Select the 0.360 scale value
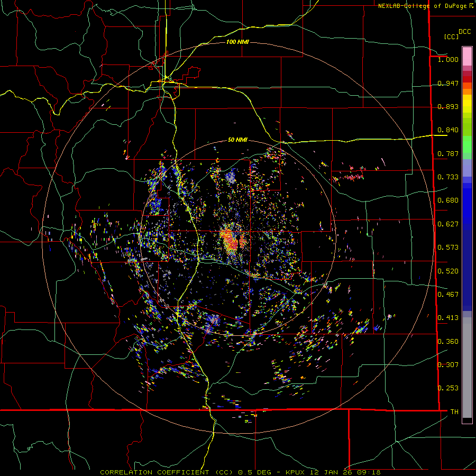The height and width of the screenshot is (476, 476). pos(448,341)
